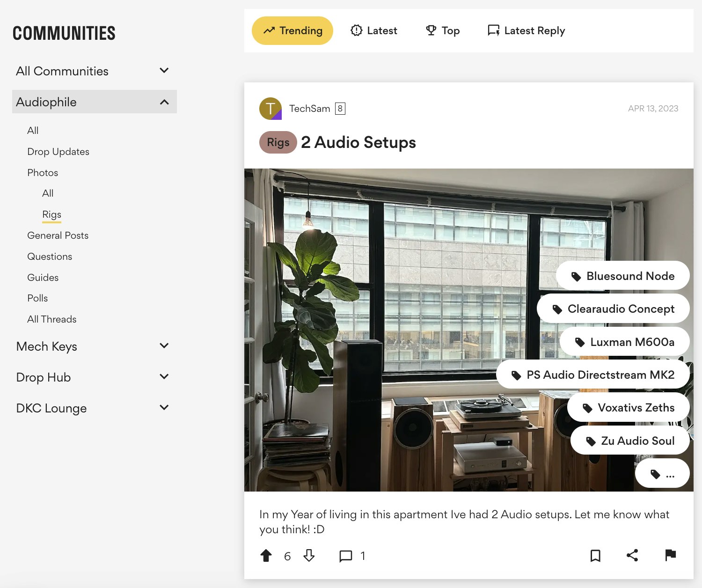Open the comments speech bubble icon
Viewport: 702px width, 588px height.
[345, 556]
